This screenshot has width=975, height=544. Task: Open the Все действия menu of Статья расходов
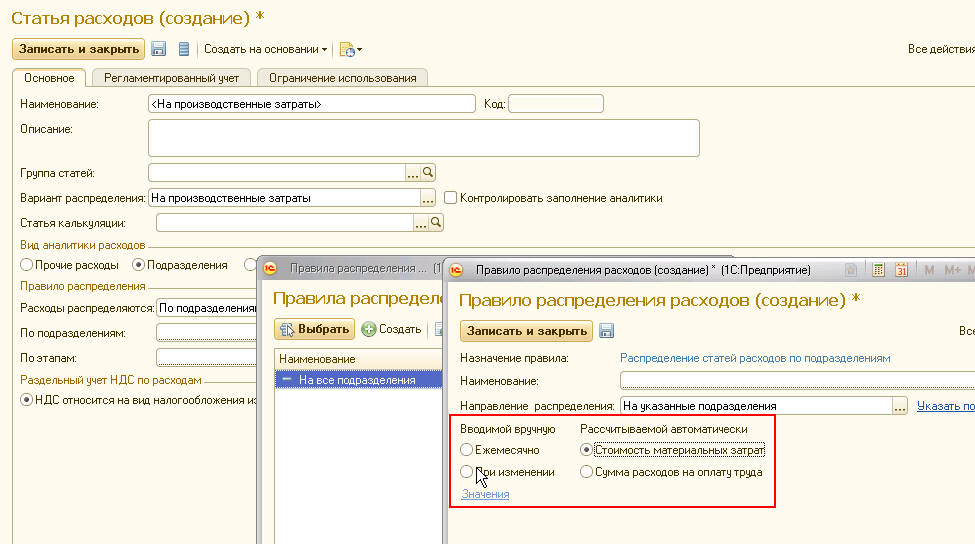click(941, 49)
